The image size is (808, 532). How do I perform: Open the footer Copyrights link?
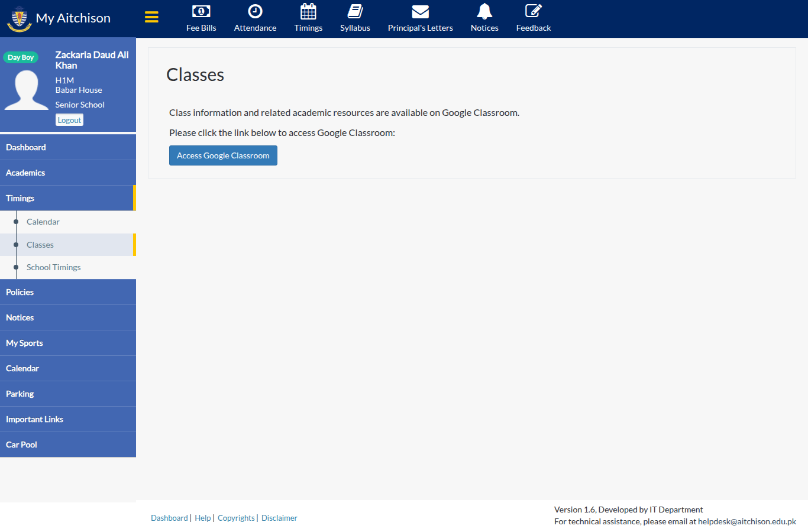(x=236, y=518)
